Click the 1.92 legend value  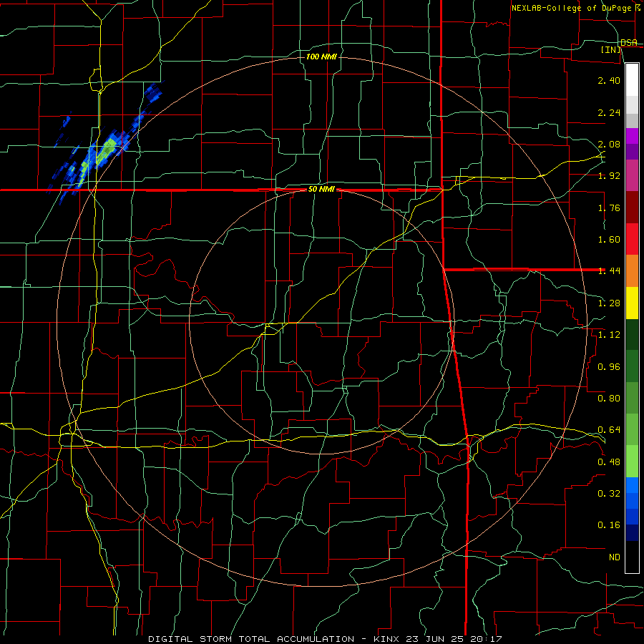[609, 176]
